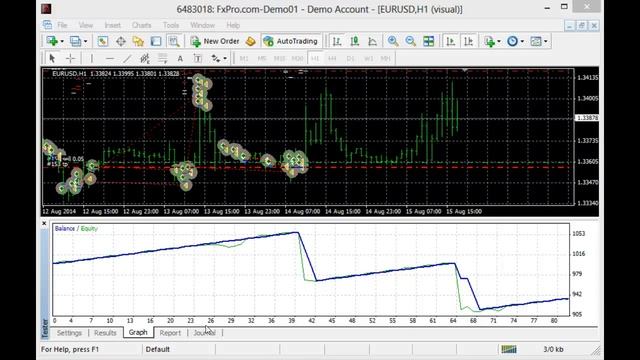Expand the arrows objects dropdown arrow
Viewport: 640px width, 360px height.
[x=225, y=58]
